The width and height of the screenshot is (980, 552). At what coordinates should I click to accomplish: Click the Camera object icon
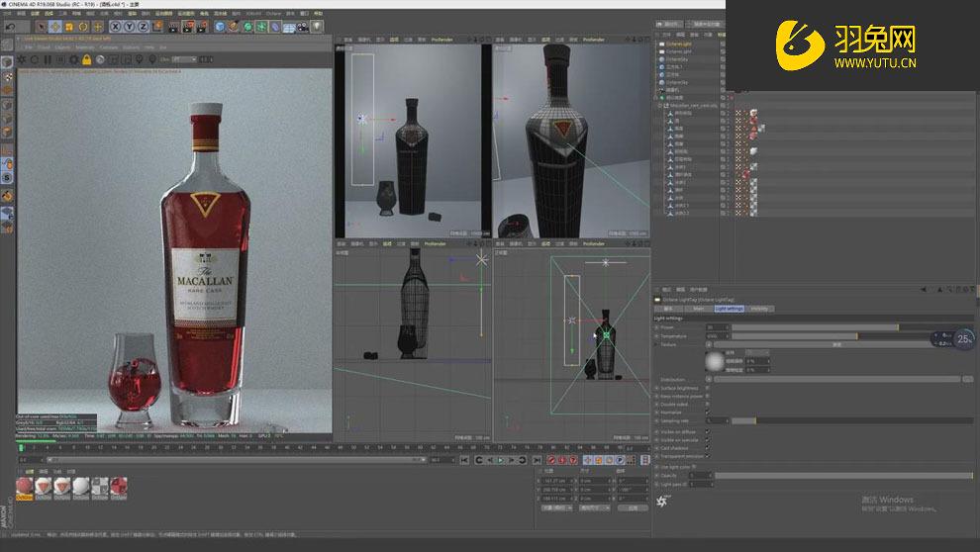(x=303, y=27)
